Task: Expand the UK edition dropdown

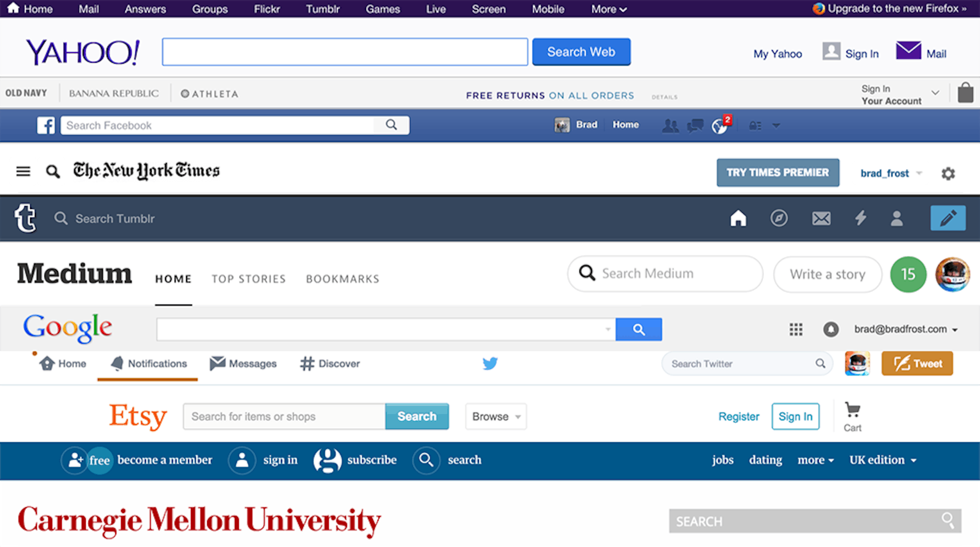Action: (x=882, y=460)
